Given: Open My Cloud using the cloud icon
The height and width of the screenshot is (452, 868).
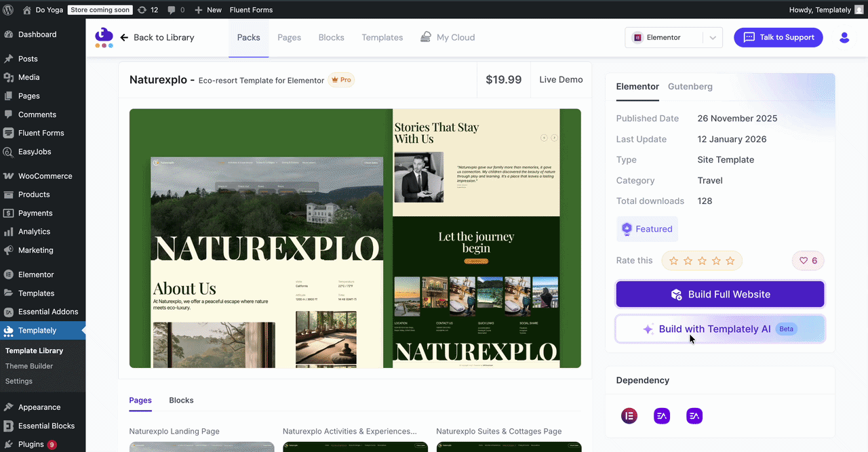Looking at the screenshot, I should [427, 37].
